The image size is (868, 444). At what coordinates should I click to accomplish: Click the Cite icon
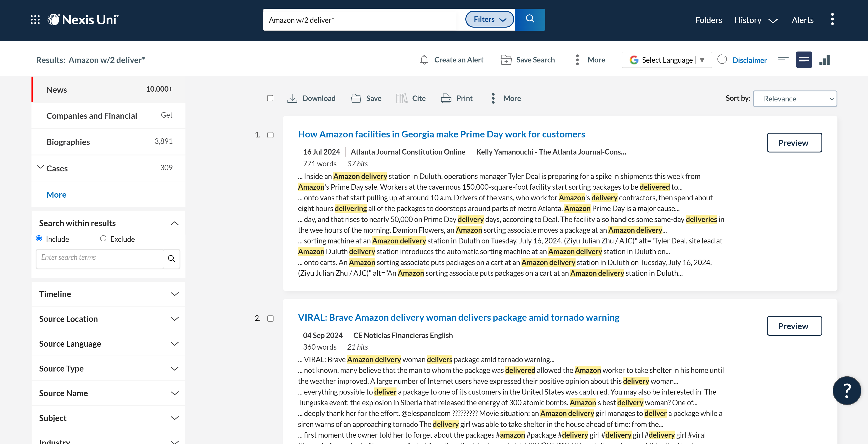click(402, 98)
